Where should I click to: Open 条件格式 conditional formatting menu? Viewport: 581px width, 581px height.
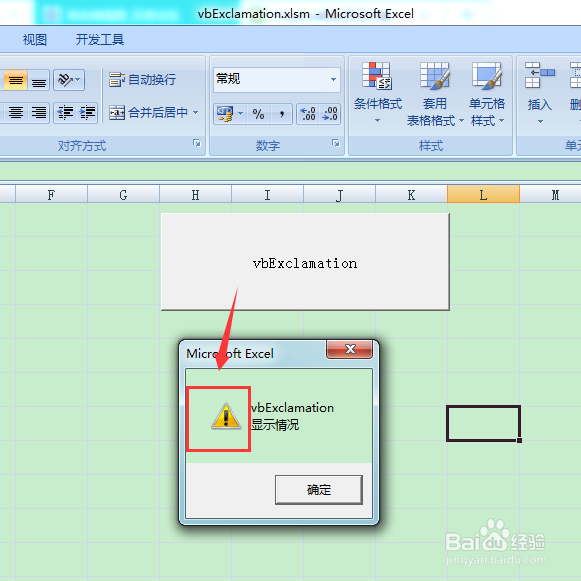coord(378,94)
